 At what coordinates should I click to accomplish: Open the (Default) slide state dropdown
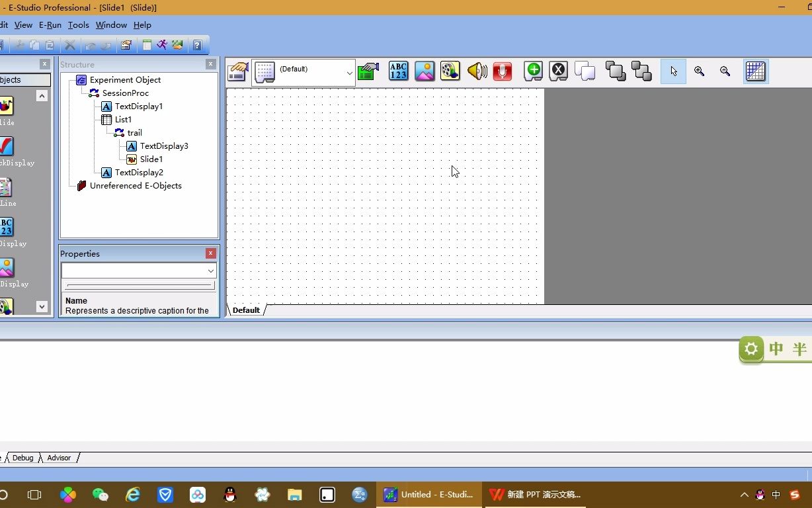(349, 73)
